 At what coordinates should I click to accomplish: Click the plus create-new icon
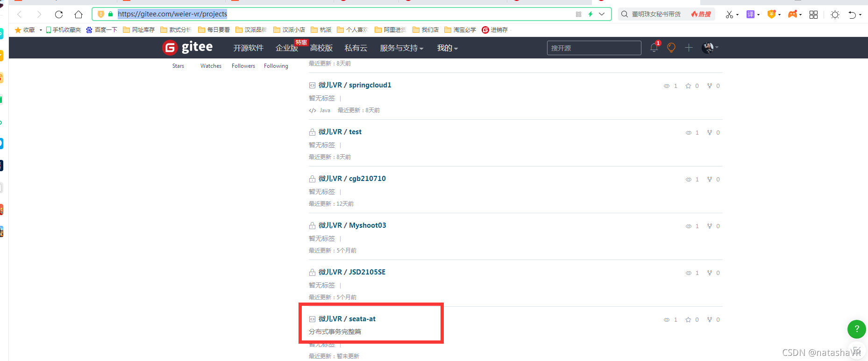coord(689,47)
